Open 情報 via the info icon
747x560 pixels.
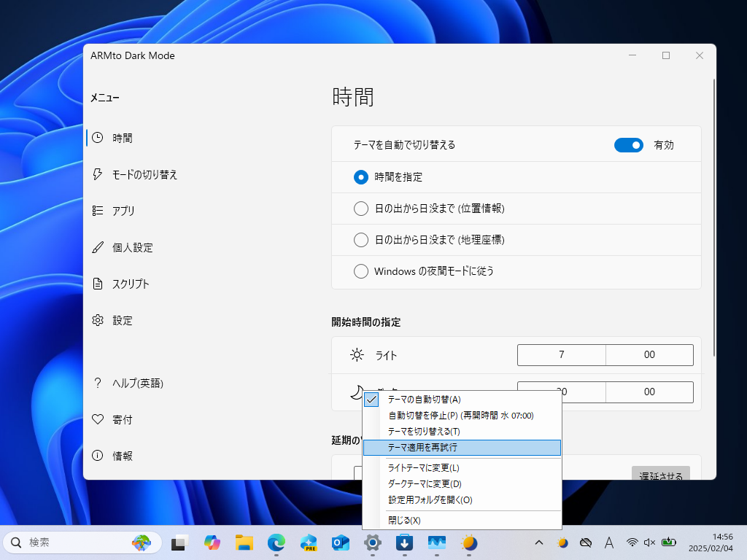tap(97, 456)
